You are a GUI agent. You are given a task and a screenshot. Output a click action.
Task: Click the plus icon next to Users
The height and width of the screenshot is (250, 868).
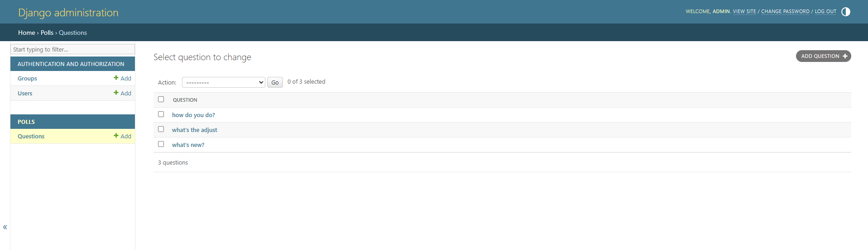pyautogui.click(x=116, y=93)
